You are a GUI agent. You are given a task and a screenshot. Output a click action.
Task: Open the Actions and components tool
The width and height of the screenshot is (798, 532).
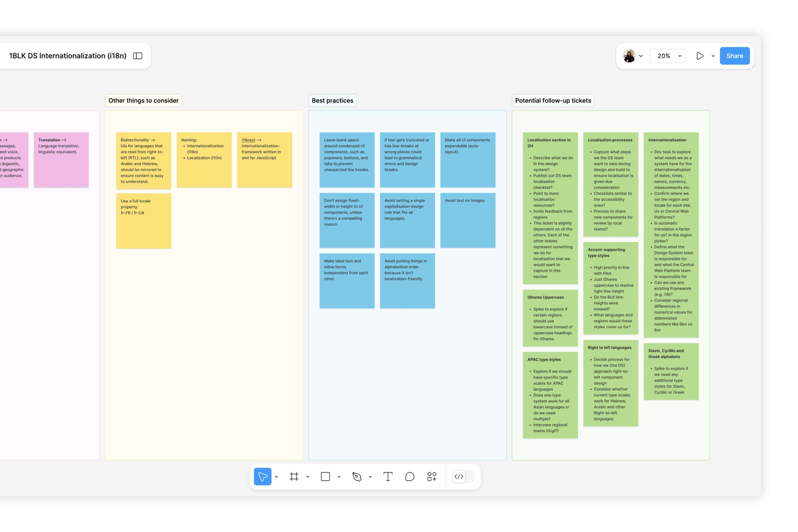pyautogui.click(x=431, y=476)
